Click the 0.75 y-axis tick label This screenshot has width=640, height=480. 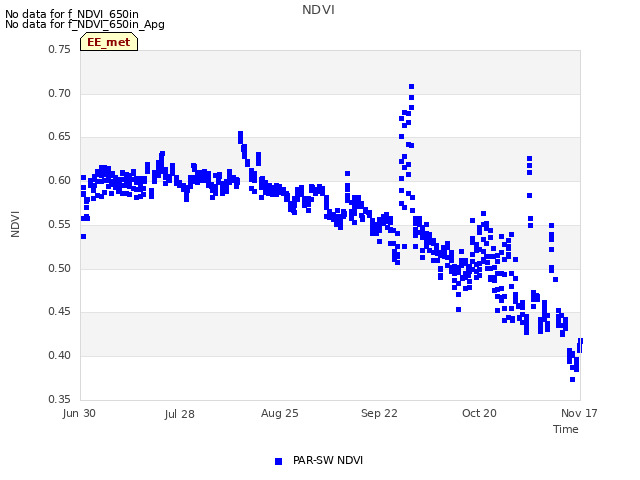point(59,49)
